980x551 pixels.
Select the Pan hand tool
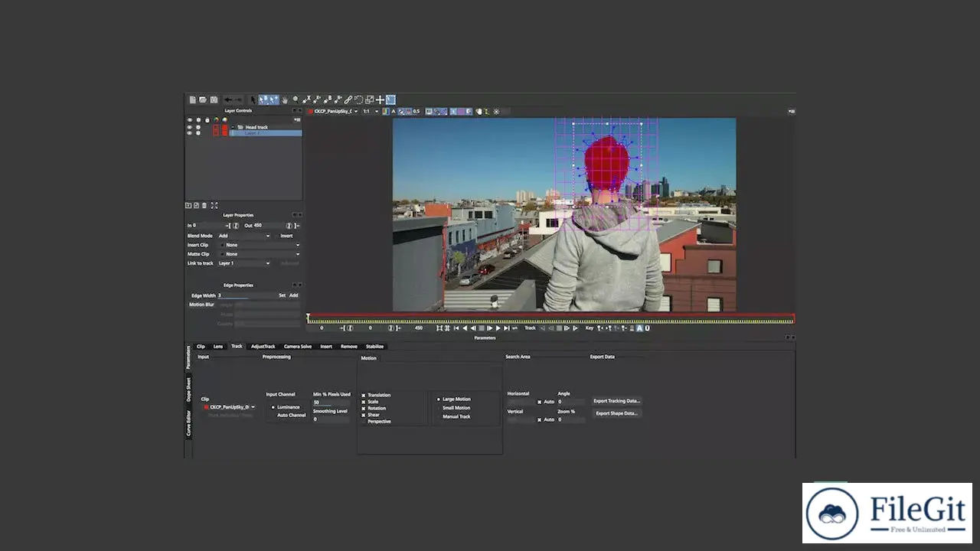(x=285, y=99)
